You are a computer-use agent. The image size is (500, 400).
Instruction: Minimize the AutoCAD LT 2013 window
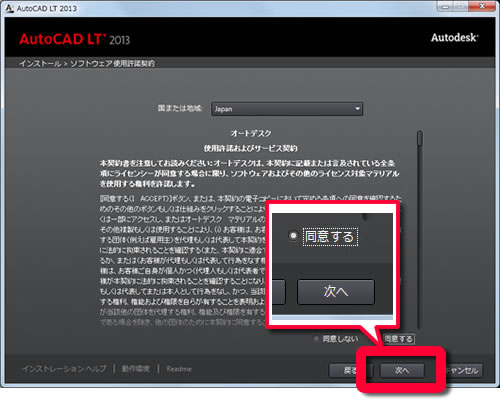(446, 7)
